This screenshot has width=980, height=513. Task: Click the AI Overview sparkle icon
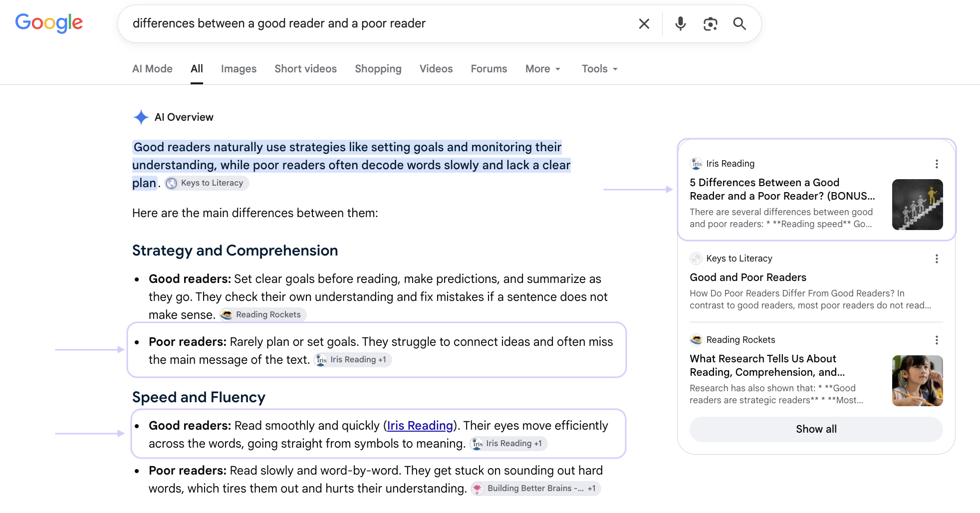[141, 117]
